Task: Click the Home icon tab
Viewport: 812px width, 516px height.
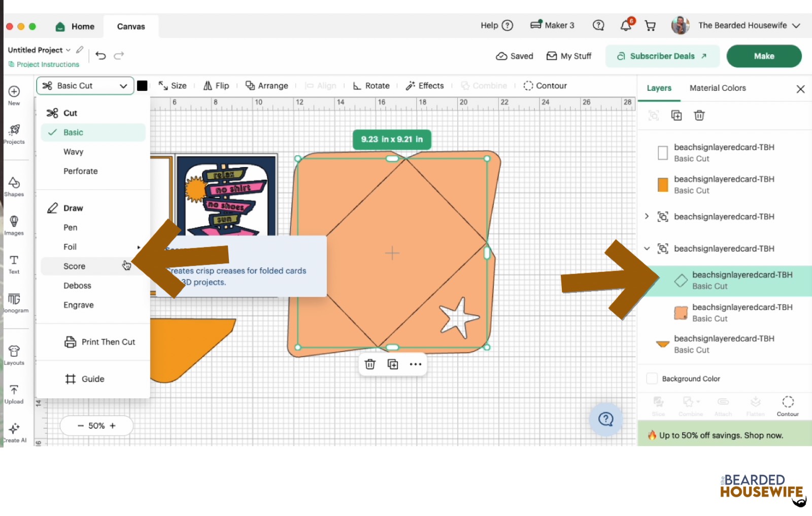Action: (75, 26)
